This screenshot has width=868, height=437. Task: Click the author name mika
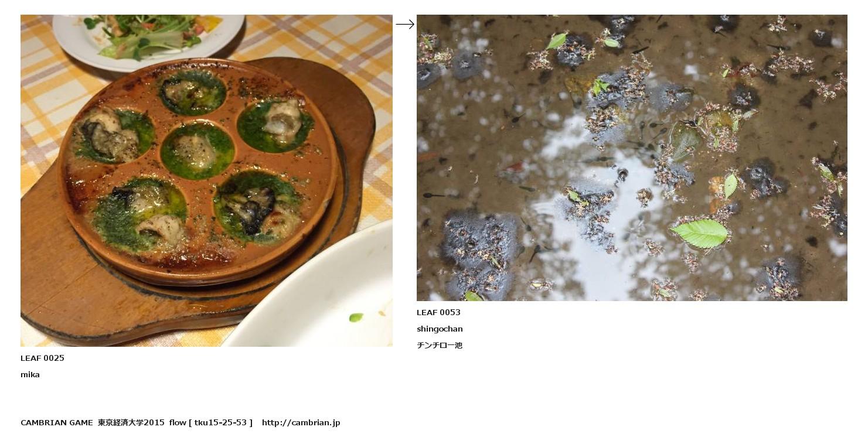click(x=30, y=374)
